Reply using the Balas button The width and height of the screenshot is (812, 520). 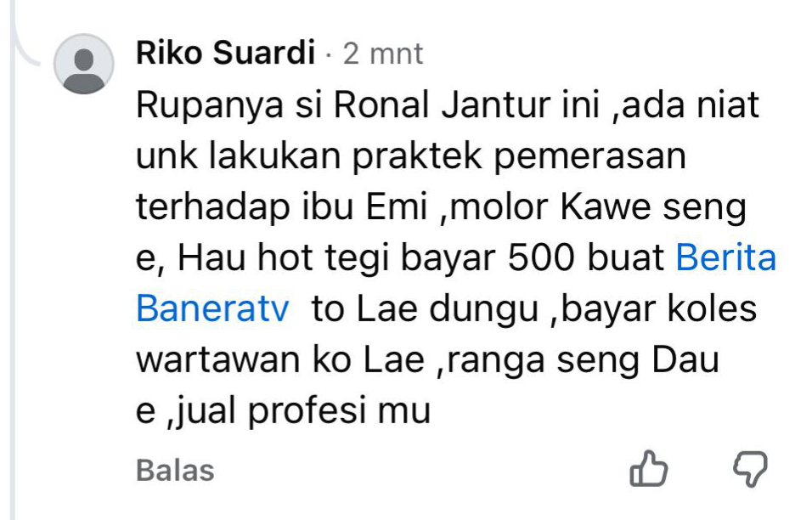point(175,470)
